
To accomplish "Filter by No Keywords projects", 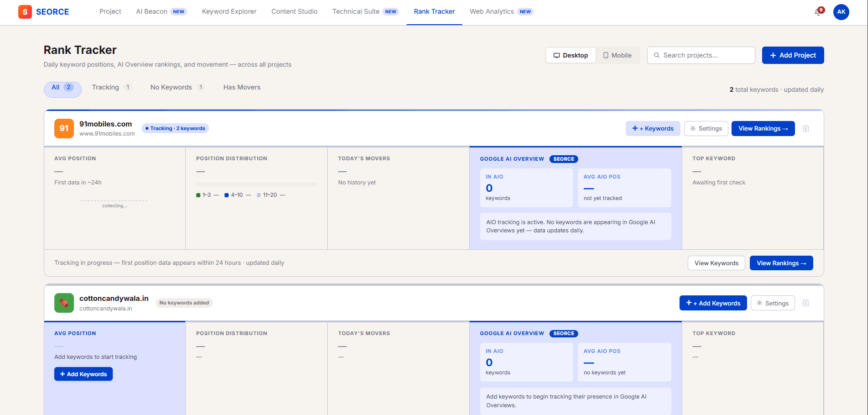I will point(178,87).
